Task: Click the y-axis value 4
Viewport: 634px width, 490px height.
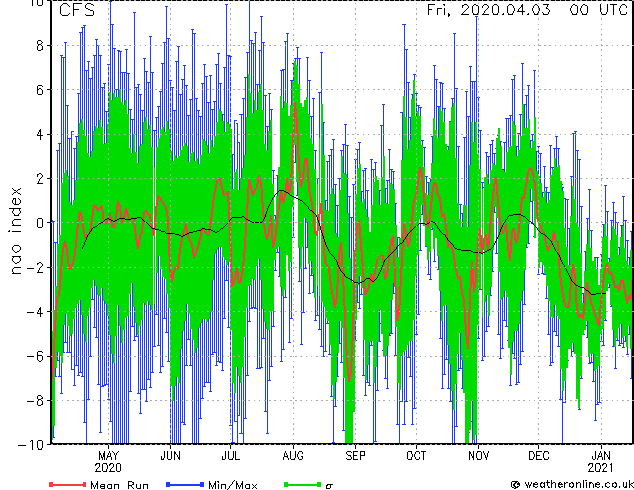Action: tap(40, 134)
